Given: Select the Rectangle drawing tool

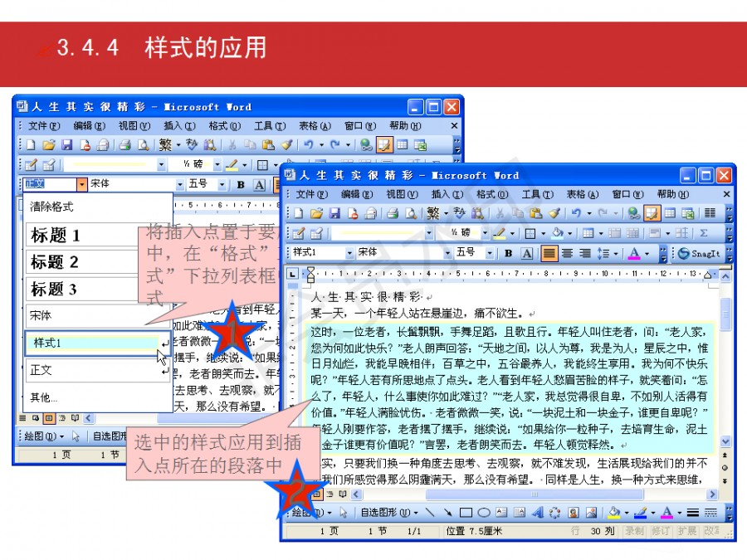Looking at the screenshot, I should [466, 513].
